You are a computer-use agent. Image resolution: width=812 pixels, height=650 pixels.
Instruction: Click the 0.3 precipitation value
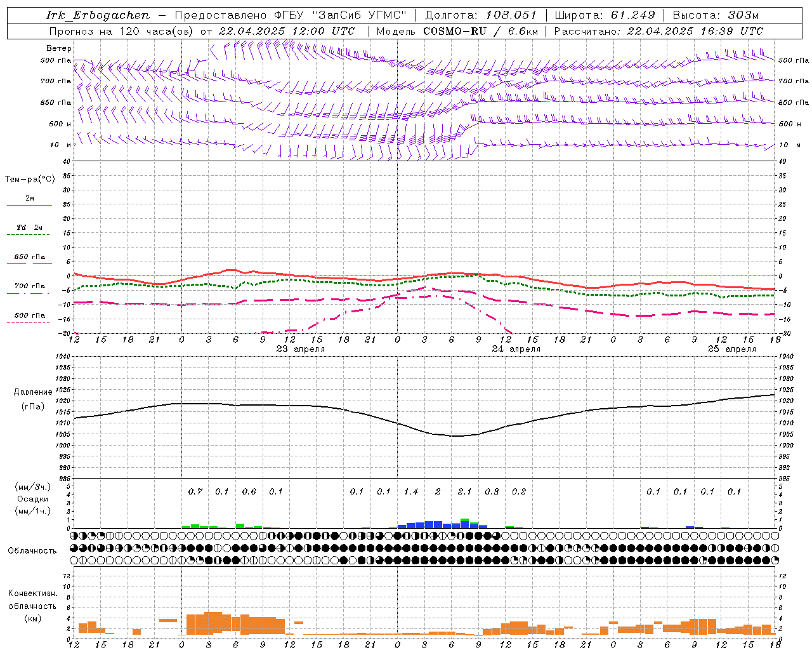tap(492, 492)
